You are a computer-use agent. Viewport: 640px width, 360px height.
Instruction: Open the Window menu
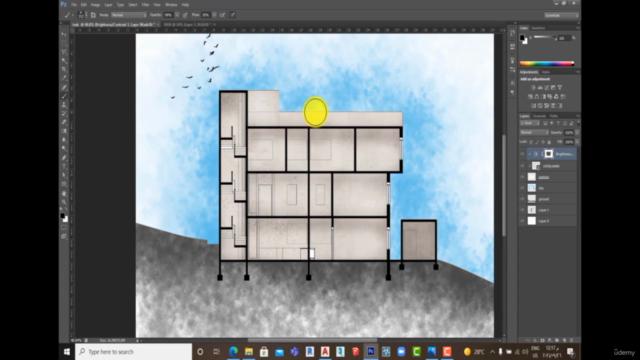tap(171, 5)
